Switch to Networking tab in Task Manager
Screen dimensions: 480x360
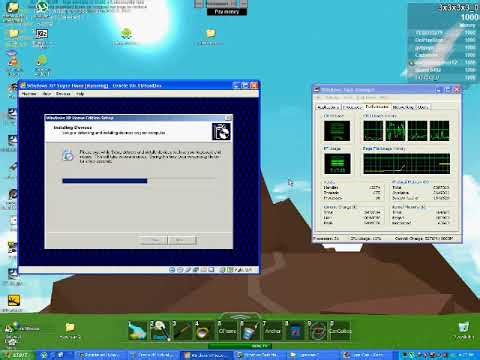click(403, 107)
